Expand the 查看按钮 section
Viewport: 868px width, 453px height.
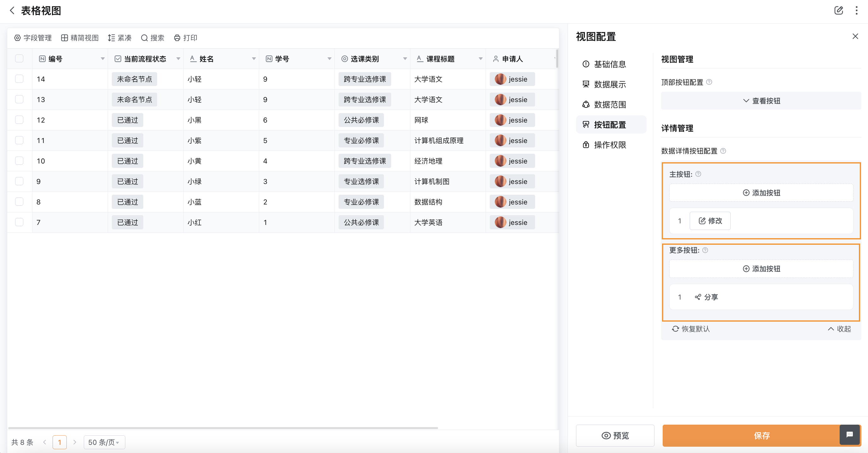[x=761, y=101]
